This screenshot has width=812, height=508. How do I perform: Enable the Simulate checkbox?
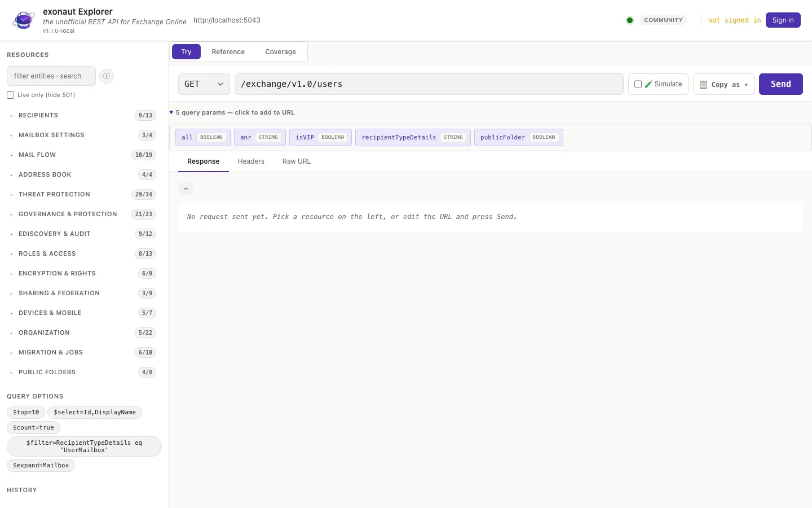(x=638, y=84)
